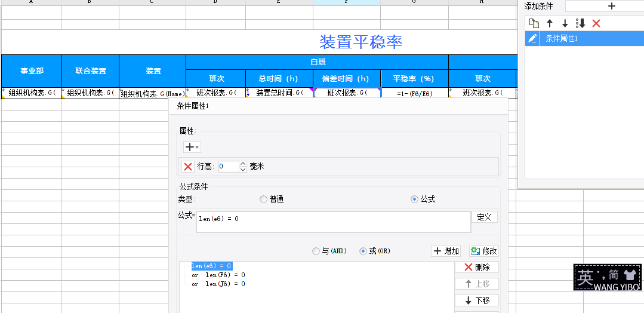Choose the 与(AND) radio option
Viewport: 644px width, 313px height.
pos(316,251)
